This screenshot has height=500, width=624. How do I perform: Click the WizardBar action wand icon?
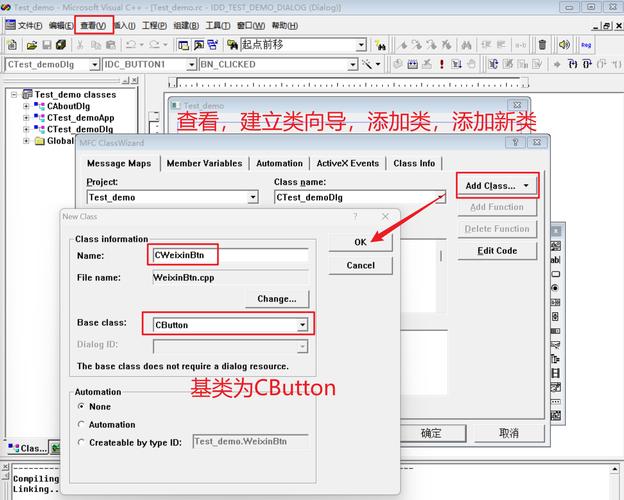(367, 64)
